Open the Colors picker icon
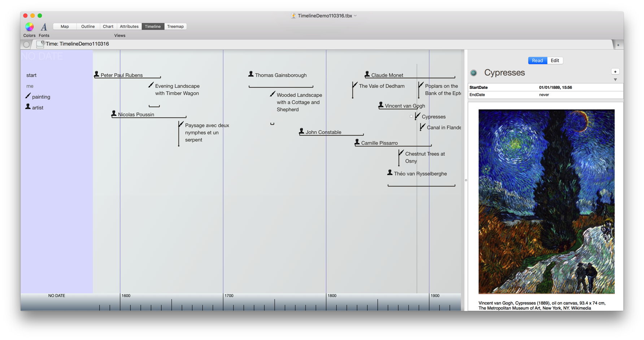The height and width of the screenshot is (340, 644). pyautogui.click(x=29, y=27)
